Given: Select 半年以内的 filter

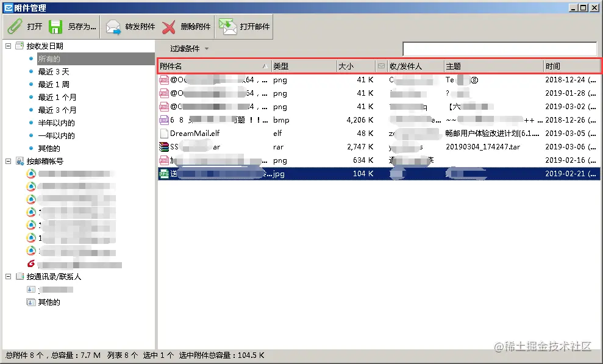Looking at the screenshot, I should pos(56,123).
